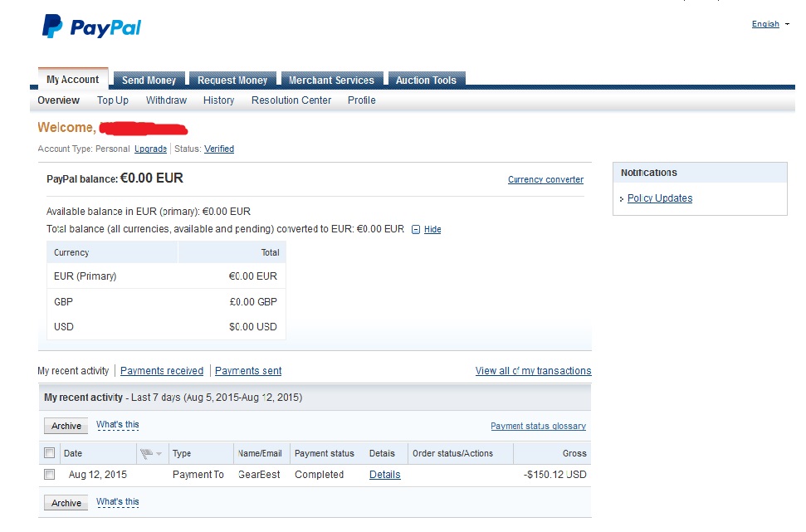Image resolution: width=806 pixels, height=532 pixels.
Task: Check the box for the Aug 12, 2015 transaction
Action: point(49,475)
